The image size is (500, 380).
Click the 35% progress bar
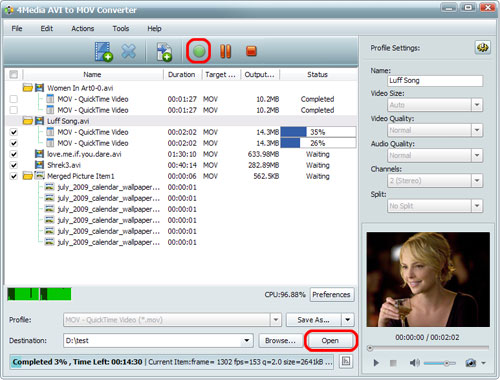[318, 132]
